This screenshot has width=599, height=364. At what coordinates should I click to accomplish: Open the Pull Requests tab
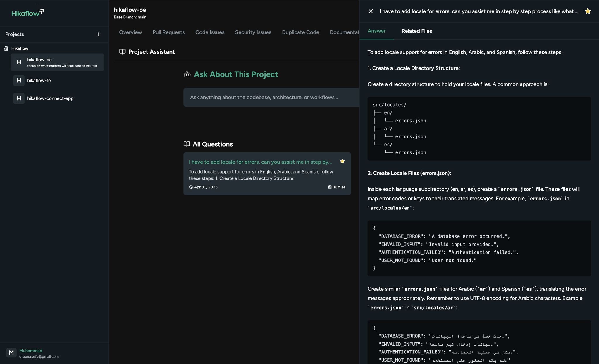coord(168,32)
